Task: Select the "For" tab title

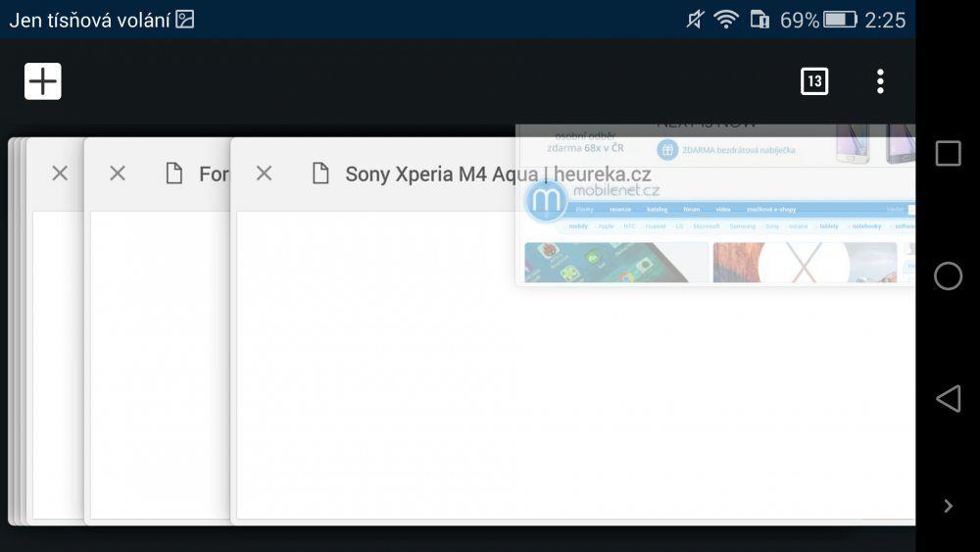Action: tap(214, 175)
